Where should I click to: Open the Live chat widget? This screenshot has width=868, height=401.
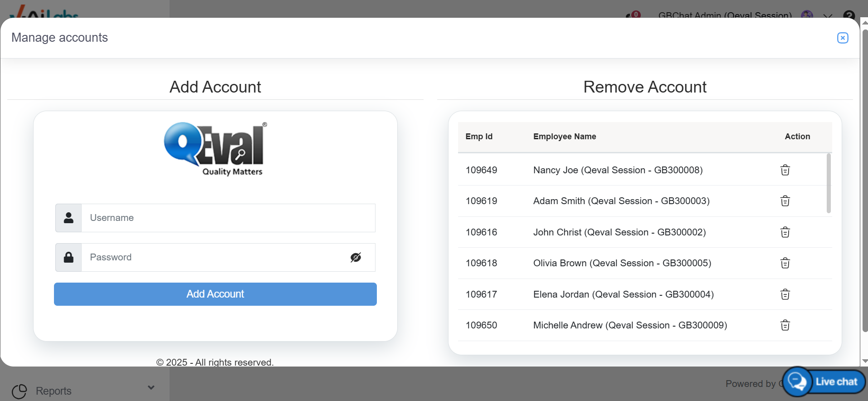click(x=824, y=381)
